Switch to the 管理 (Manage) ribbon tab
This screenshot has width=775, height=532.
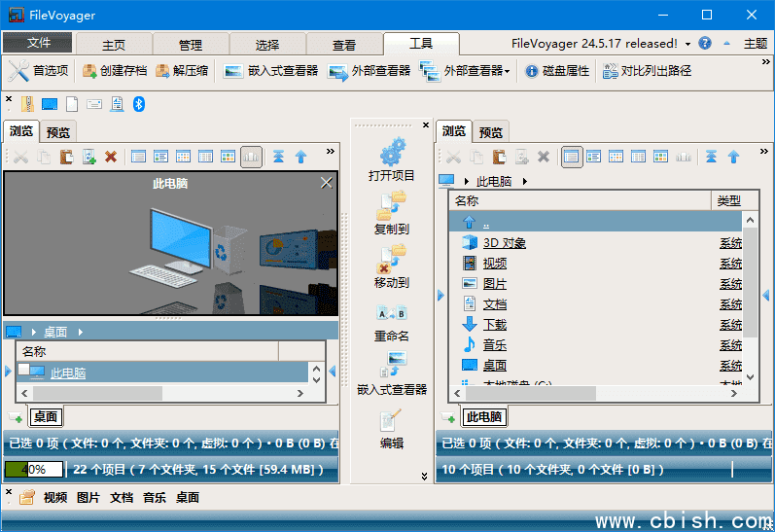coord(191,45)
